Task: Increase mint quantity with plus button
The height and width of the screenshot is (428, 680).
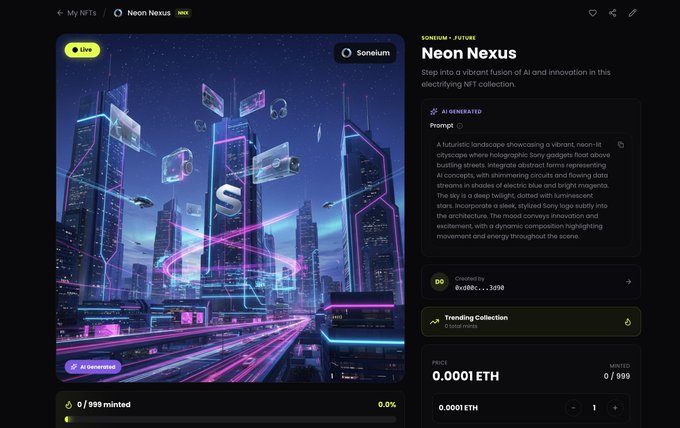Action: coord(615,408)
